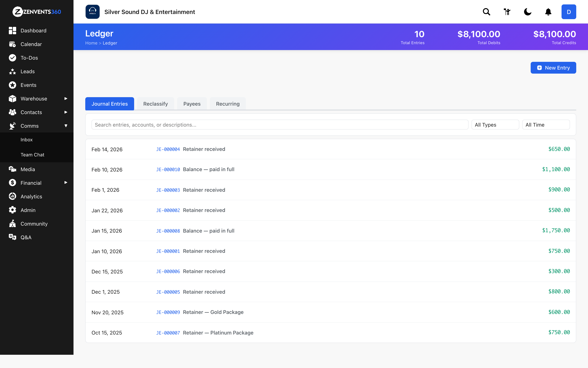This screenshot has height=368, width=588.
Task: Click the Nov 20, 2025 date
Action: [x=107, y=312]
